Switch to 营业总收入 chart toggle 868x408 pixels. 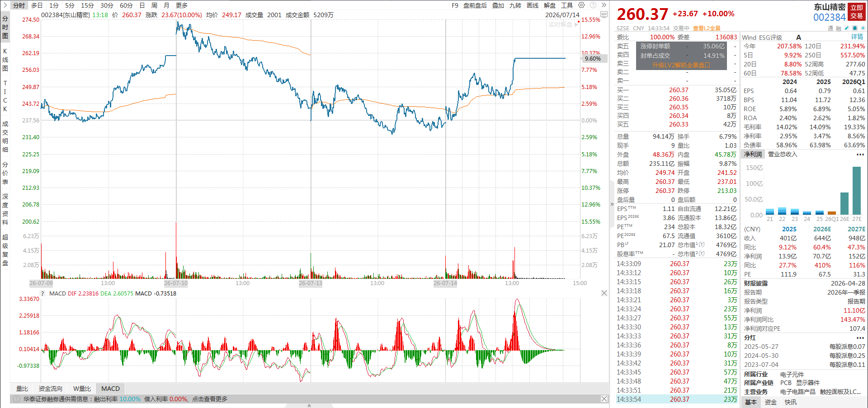pyautogui.click(x=783, y=155)
